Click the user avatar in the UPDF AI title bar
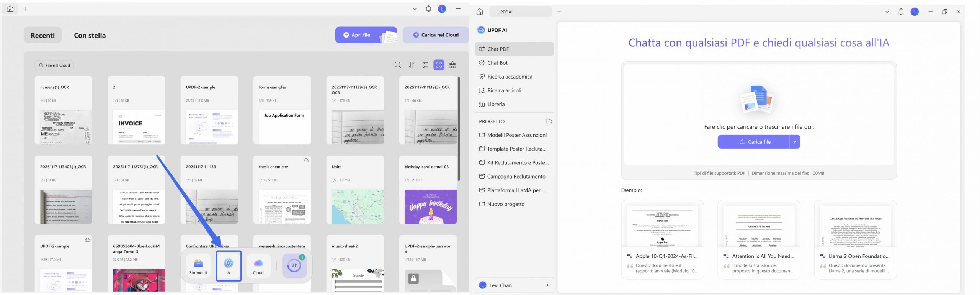 (915, 12)
